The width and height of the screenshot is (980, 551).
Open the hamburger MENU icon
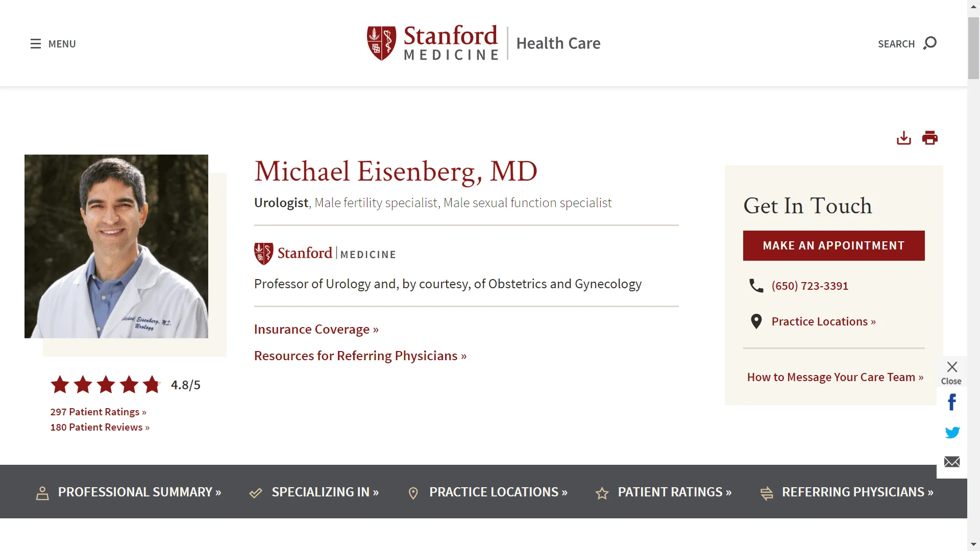tap(35, 44)
